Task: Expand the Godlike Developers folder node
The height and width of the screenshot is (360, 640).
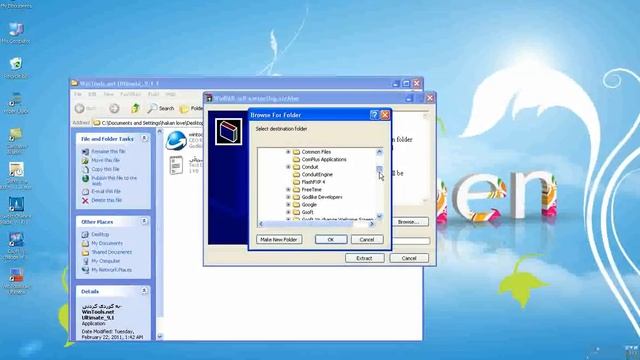Action: pos(288,197)
